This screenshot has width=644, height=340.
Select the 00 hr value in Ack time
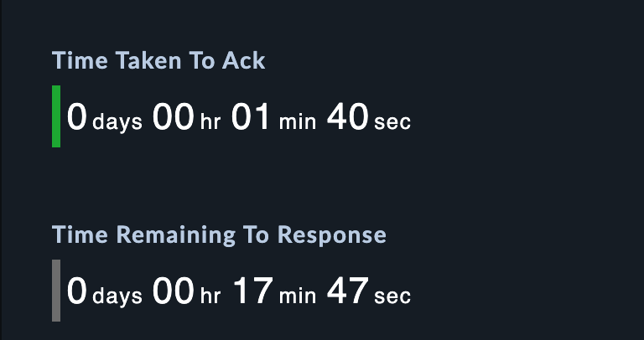(174, 117)
